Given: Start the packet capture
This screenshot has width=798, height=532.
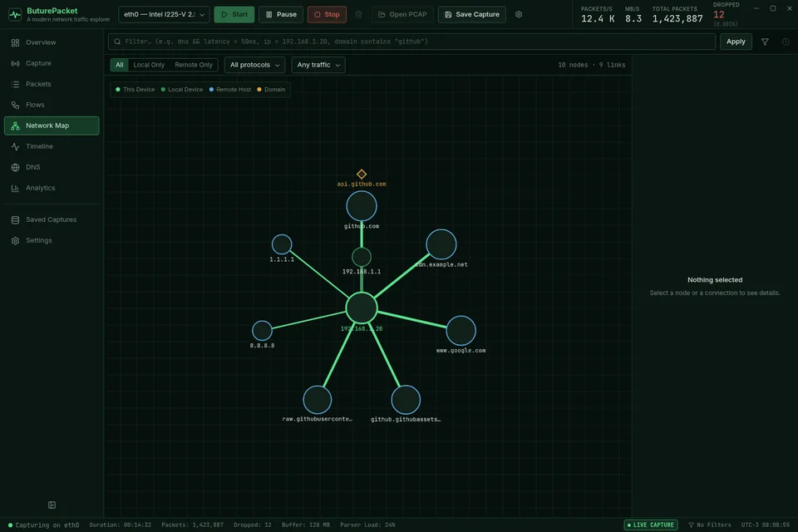Looking at the screenshot, I should [x=234, y=14].
